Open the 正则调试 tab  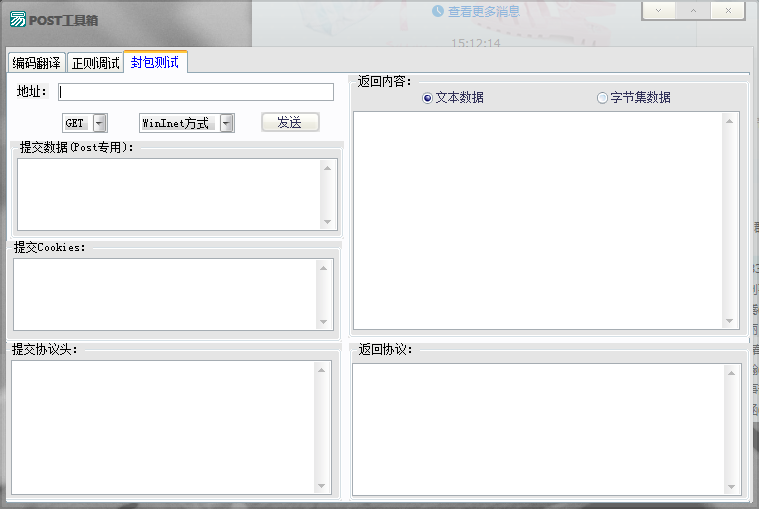(x=95, y=63)
